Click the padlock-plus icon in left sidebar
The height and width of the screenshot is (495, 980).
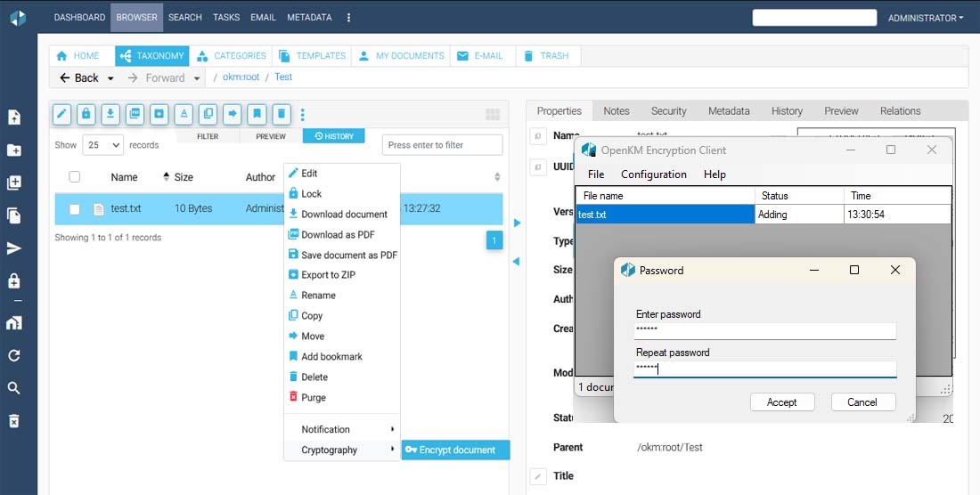click(13, 281)
